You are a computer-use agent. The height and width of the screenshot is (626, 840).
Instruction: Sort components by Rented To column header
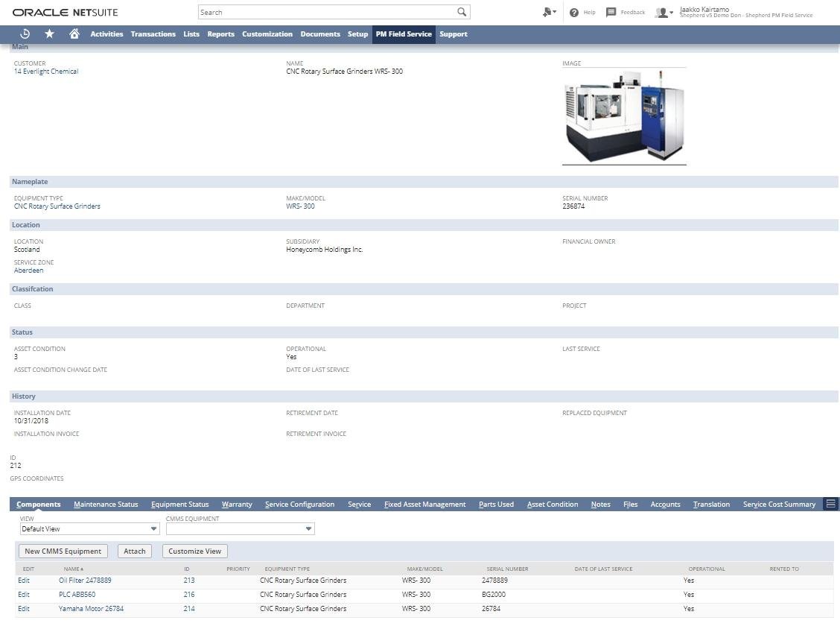pyautogui.click(x=783, y=569)
